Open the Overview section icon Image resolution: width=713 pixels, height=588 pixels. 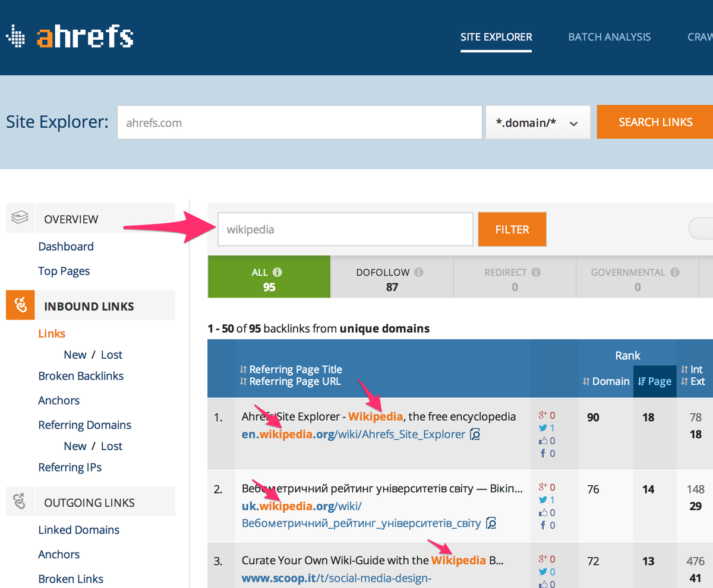pyautogui.click(x=20, y=218)
